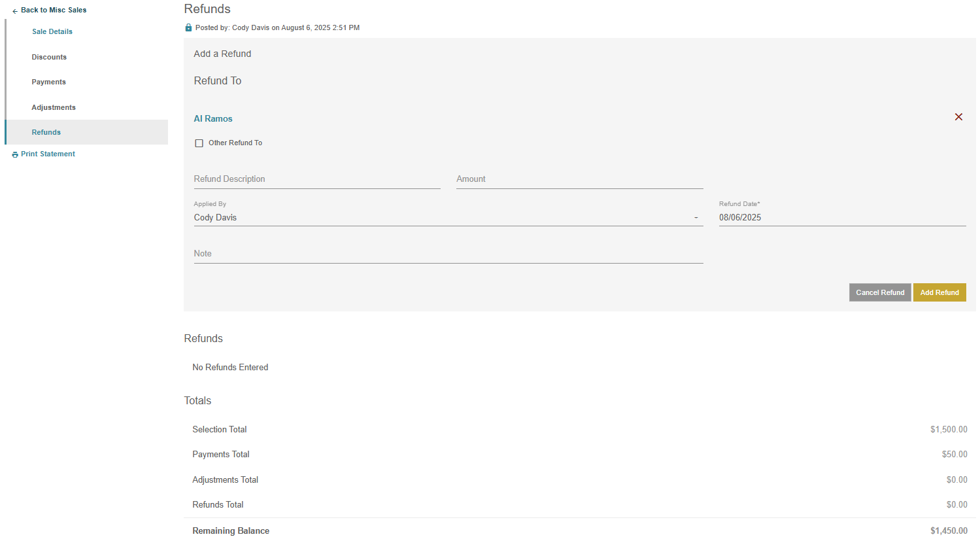The height and width of the screenshot is (539, 980).
Task: Focus the Note text field
Action: (448, 254)
